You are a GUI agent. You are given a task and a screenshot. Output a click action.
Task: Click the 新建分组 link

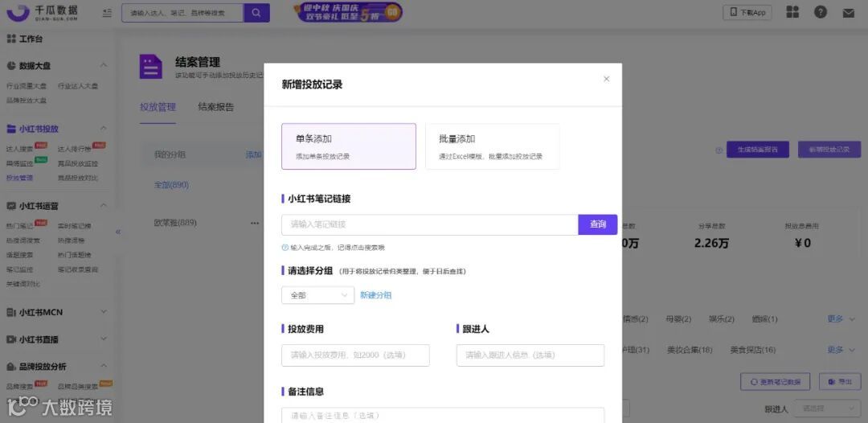pos(376,295)
